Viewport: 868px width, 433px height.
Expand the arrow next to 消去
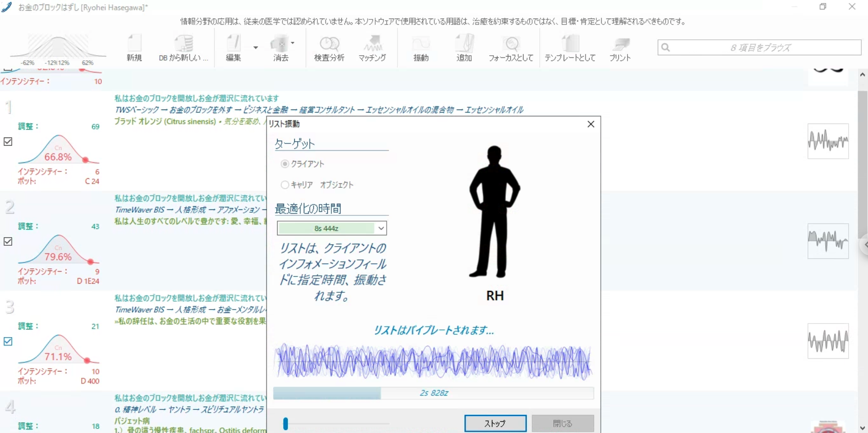[293, 43]
